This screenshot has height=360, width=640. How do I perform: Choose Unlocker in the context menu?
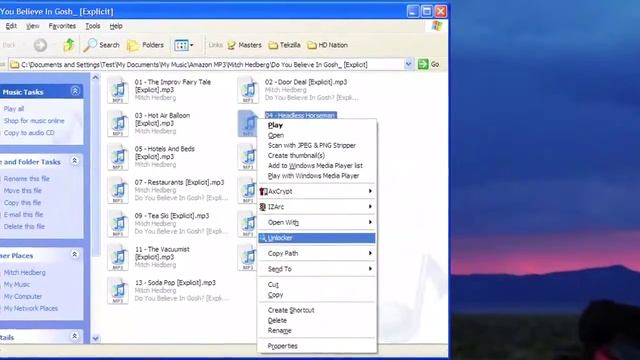click(x=317, y=238)
